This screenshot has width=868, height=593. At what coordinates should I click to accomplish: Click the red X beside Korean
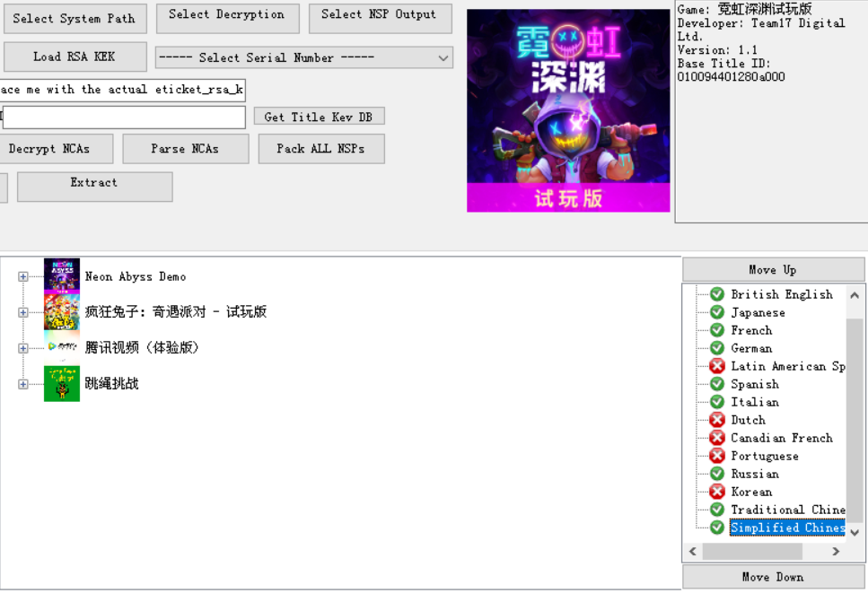coord(717,492)
